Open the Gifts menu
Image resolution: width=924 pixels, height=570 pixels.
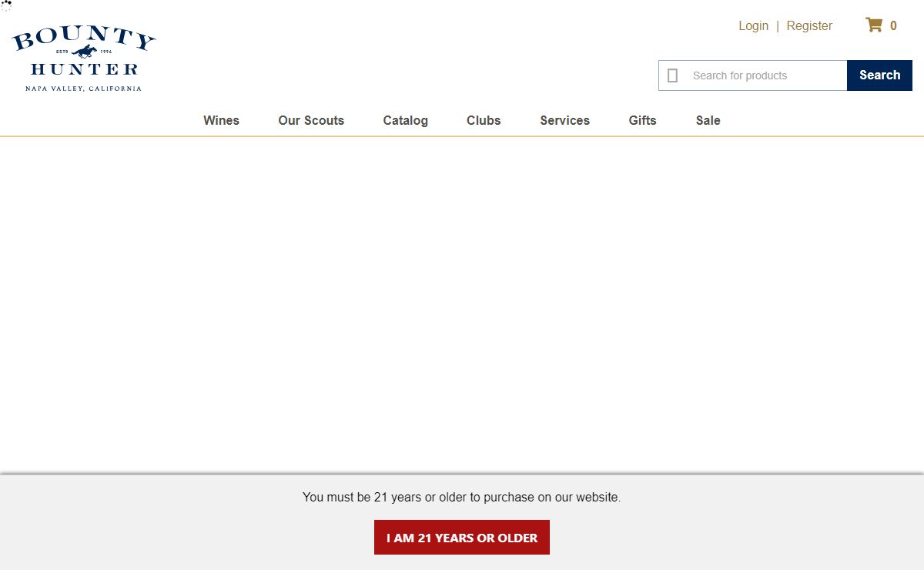click(x=642, y=120)
